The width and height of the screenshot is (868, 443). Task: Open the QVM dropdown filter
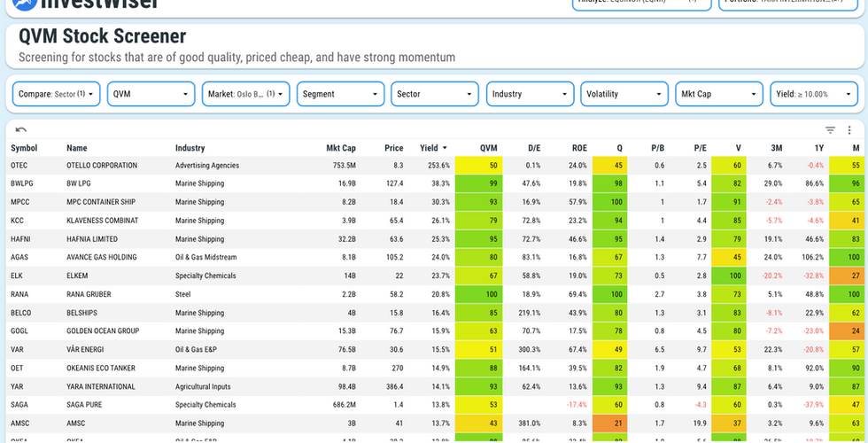coord(151,94)
